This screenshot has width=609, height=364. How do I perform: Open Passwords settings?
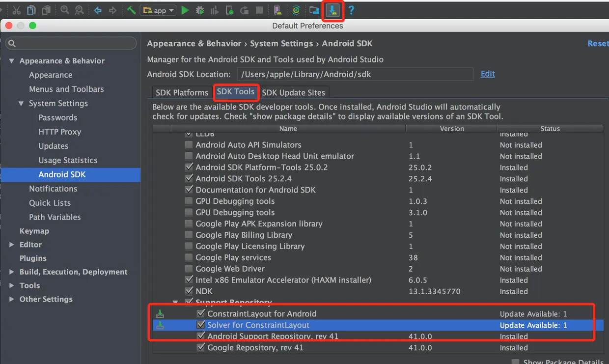(58, 118)
